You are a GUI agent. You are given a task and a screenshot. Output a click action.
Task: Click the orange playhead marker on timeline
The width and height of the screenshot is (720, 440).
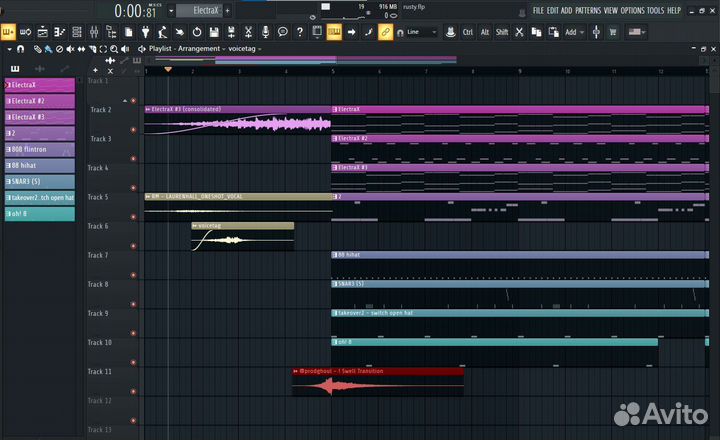[168, 70]
